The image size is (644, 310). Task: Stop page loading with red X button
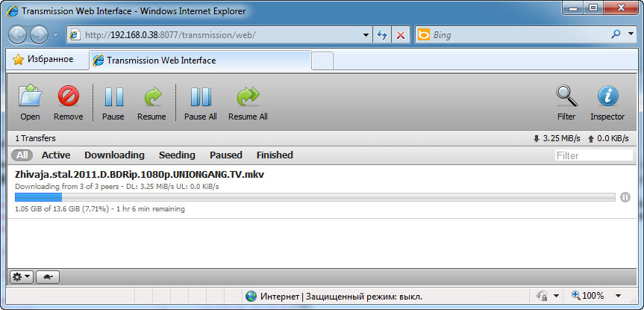pyautogui.click(x=401, y=35)
